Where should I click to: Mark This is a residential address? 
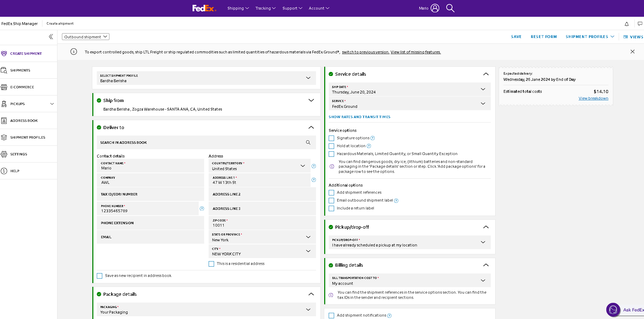click(x=211, y=264)
